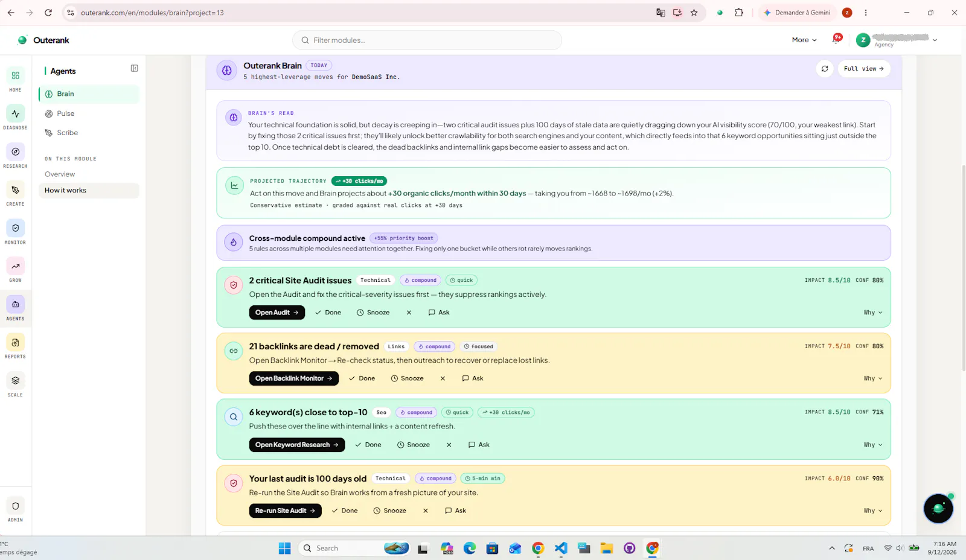Viewport: 966px width, 560px height.
Task: Expand Why for 100 days old audit
Action: click(x=873, y=511)
